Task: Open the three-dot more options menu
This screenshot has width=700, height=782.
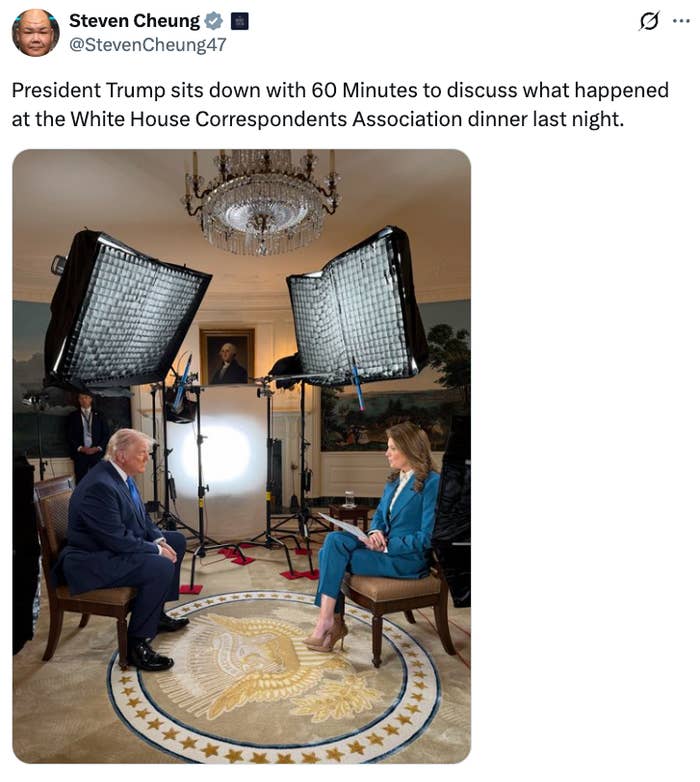Action: point(681,21)
